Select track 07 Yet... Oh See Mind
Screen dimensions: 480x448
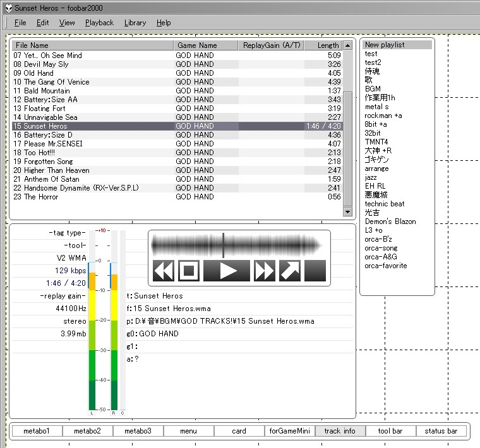click(x=177, y=56)
